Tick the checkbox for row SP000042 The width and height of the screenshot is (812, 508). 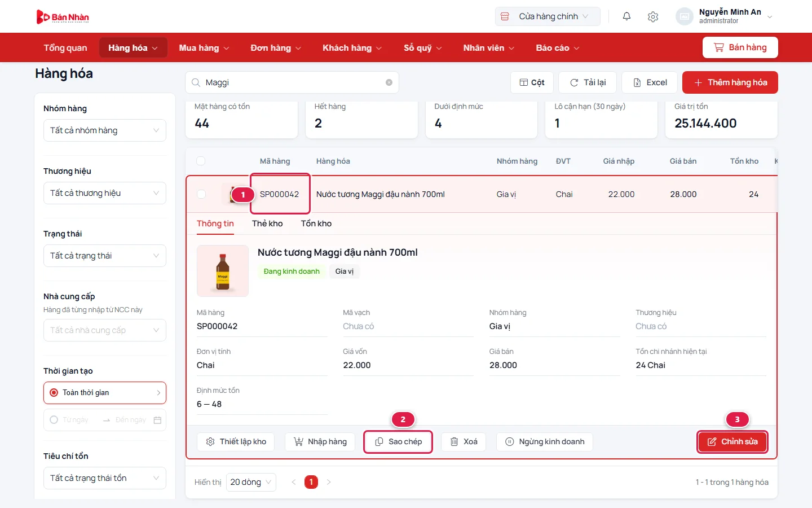201,194
